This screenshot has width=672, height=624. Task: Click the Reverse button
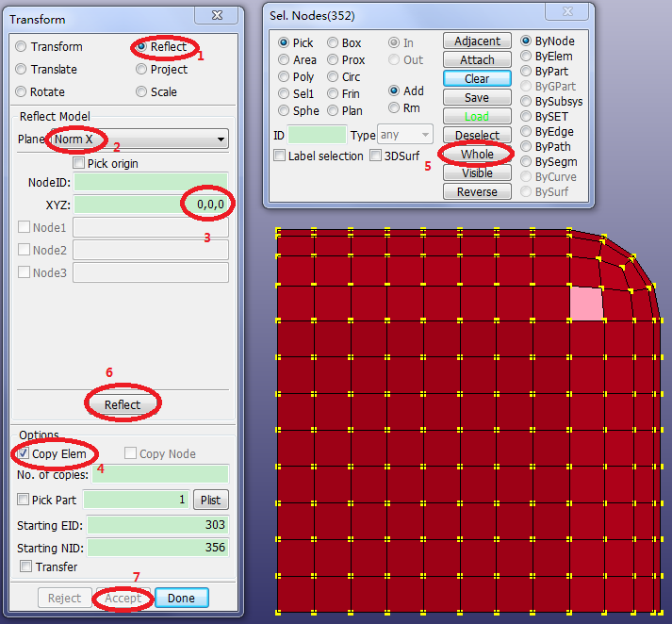point(477,192)
